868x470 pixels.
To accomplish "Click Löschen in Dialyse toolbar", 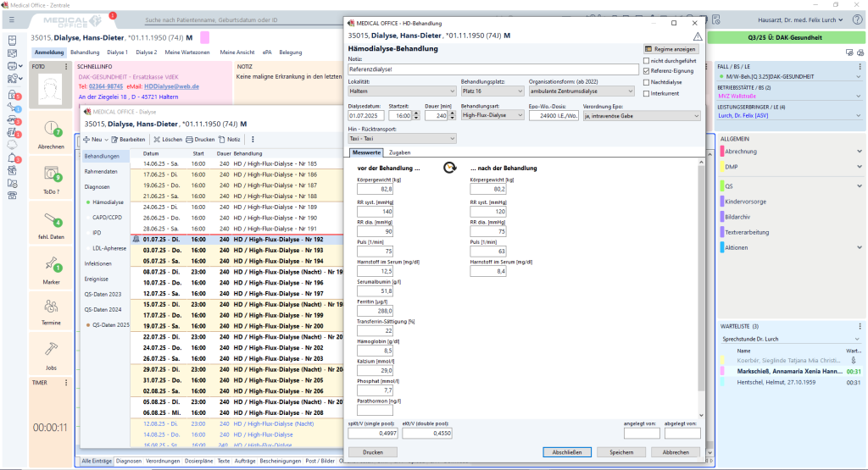I will (168, 140).
